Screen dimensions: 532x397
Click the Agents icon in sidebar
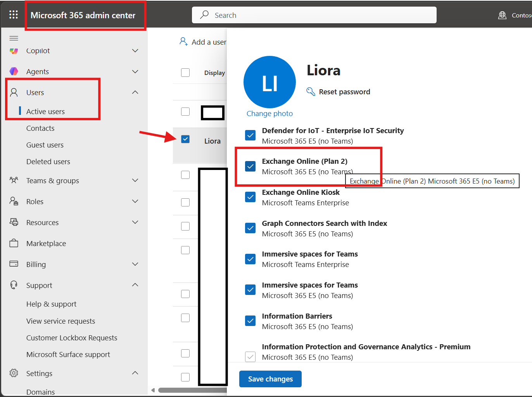click(x=14, y=71)
